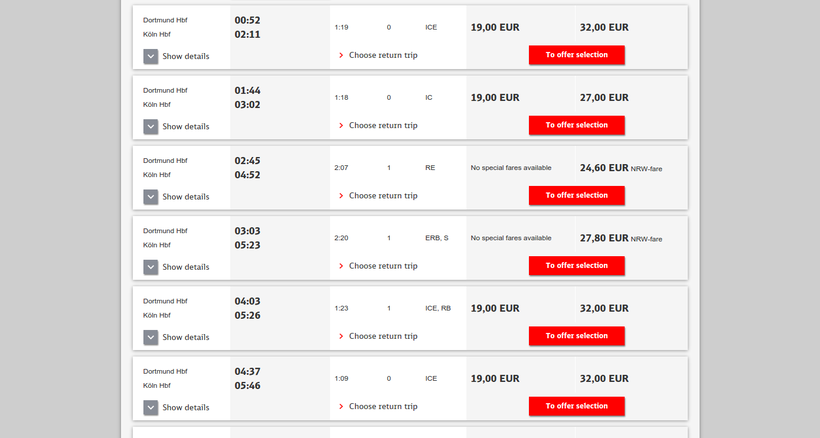The width and height of the screenshot is (820, 438).
Task: Open offer selection for 04:37 ICE train
Action: point(576,405)
